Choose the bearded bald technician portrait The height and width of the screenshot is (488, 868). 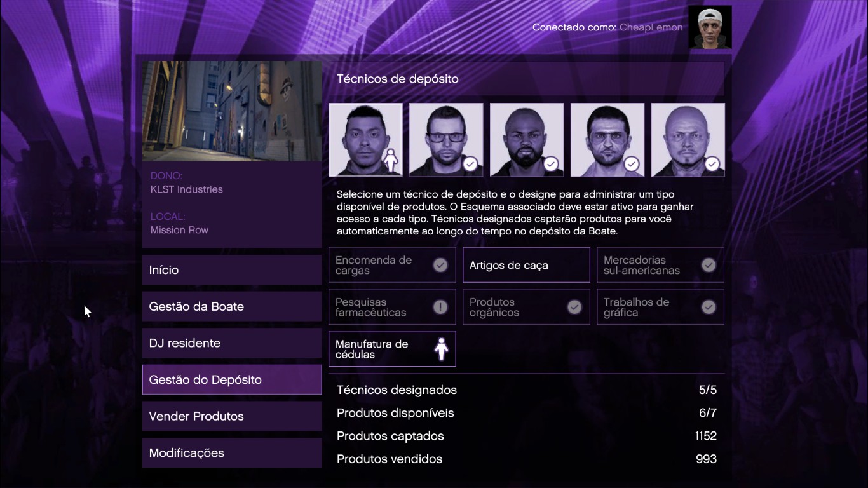click(x=527, y=140)
